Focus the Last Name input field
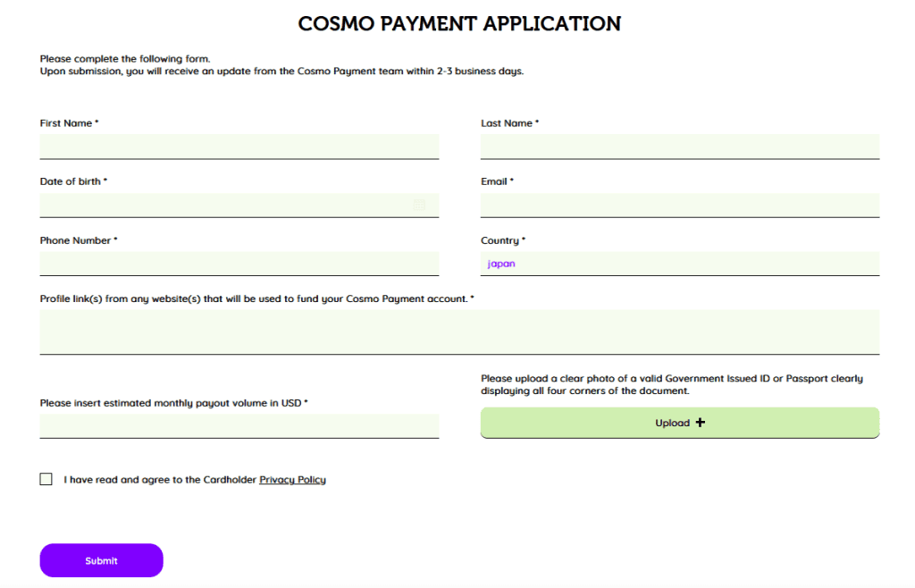The width and height of the screenshot is (915, 588). 680,147
